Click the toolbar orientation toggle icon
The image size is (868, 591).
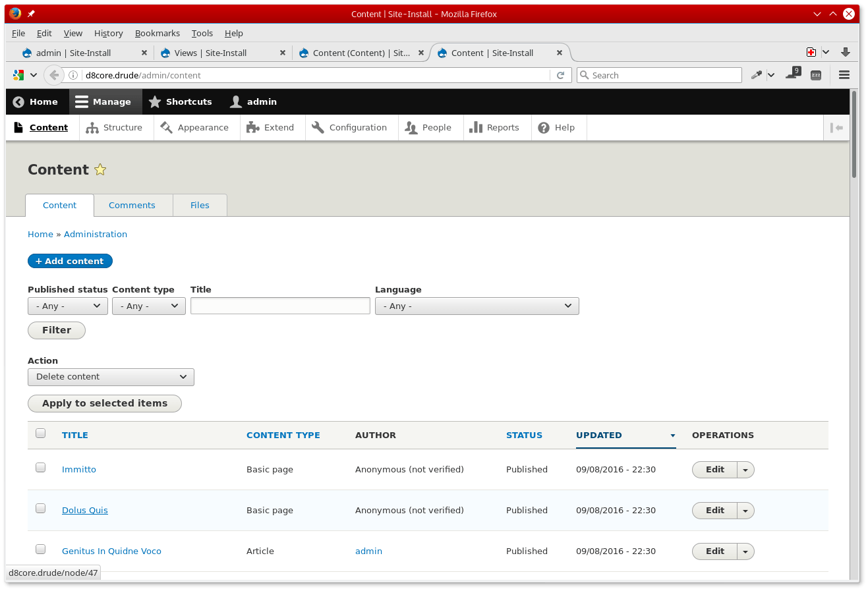click(836, 128)
